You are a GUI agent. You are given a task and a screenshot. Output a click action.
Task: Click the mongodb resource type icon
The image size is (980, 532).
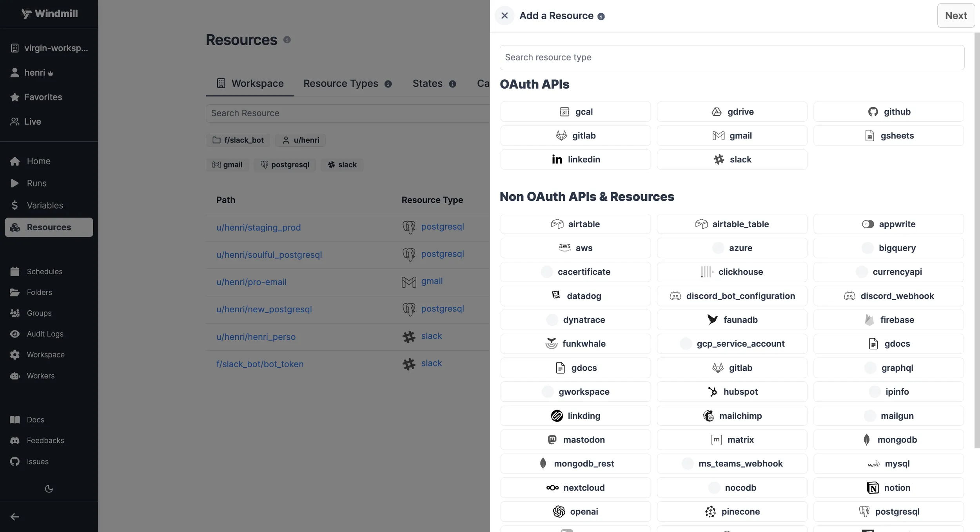click(867, 440)
